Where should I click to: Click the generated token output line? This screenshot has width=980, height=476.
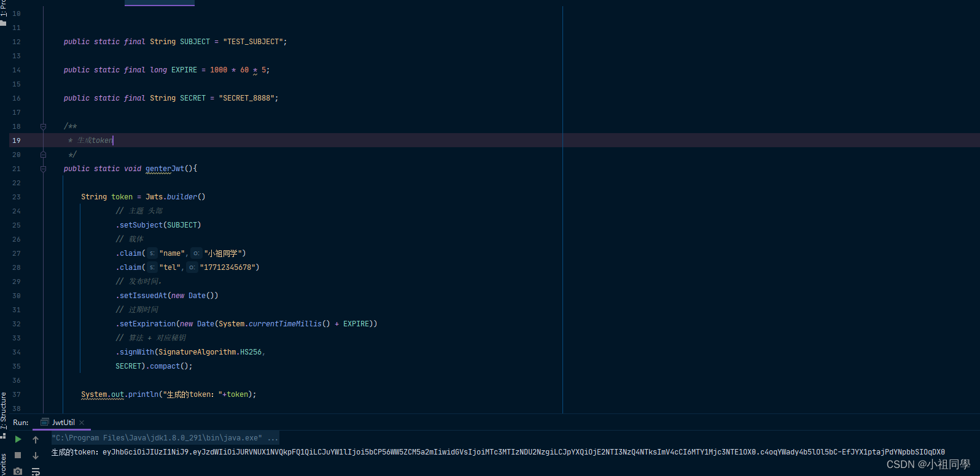pos(498,452)
